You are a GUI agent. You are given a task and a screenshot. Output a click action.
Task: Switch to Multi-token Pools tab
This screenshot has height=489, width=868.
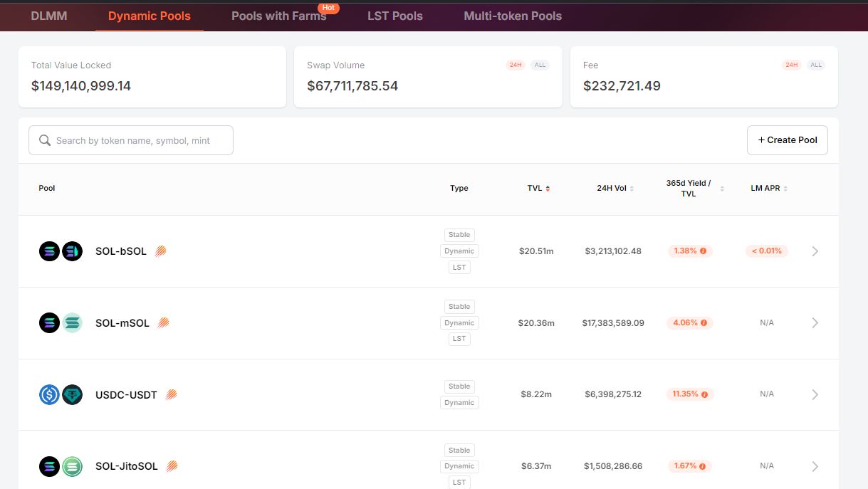(x=512, y=16)
